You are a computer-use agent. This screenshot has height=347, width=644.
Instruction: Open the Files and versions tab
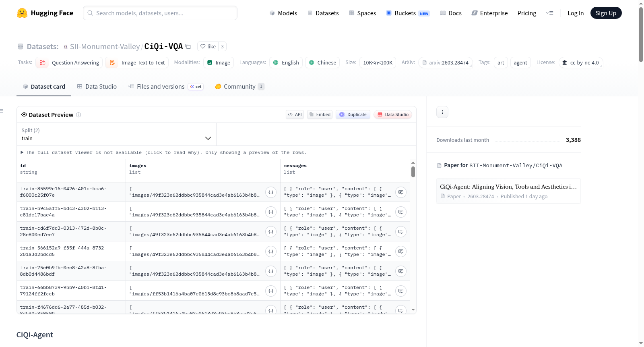165,87
